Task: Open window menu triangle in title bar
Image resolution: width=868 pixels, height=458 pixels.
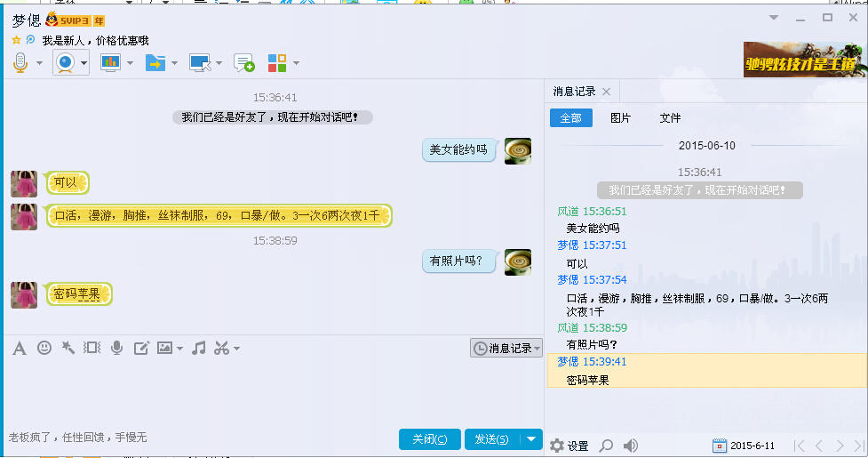Action: click(x=774, y=18)
